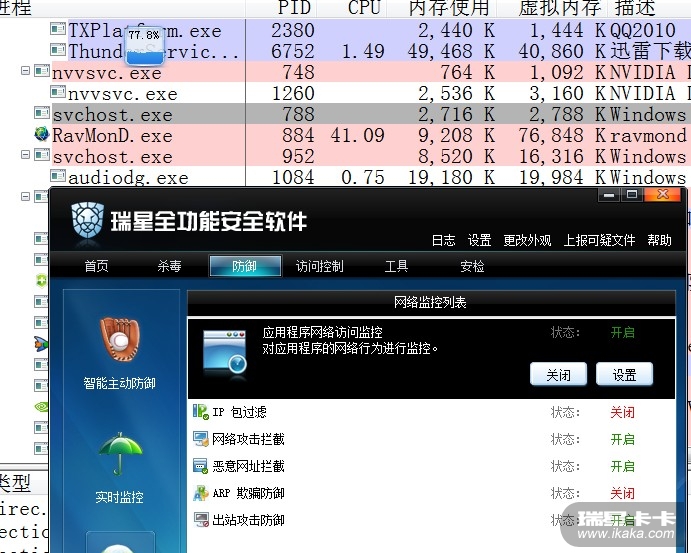Select the IP 包过滤 row
691x553 pixels.
click(x=431, y=412)
